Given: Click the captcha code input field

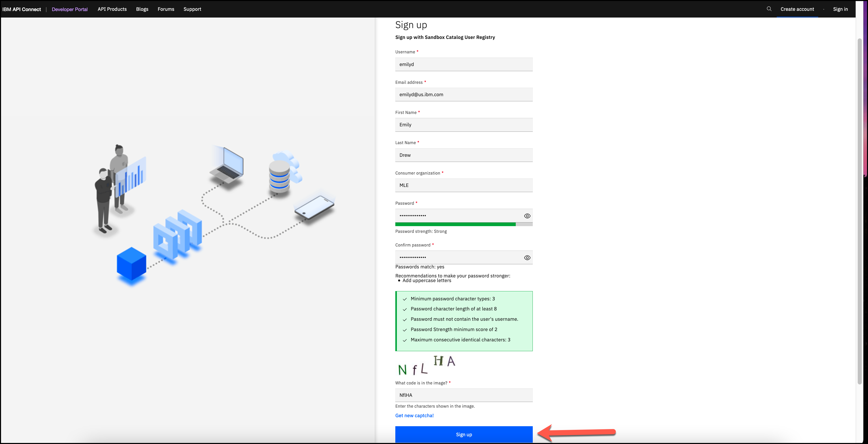Looking at the screenshot, I should click(464, 395).
